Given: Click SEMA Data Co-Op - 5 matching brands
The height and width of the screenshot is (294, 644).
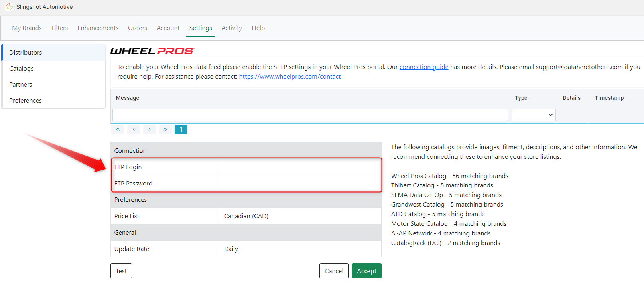Looking at the screenshot, I should pos(446,195).
